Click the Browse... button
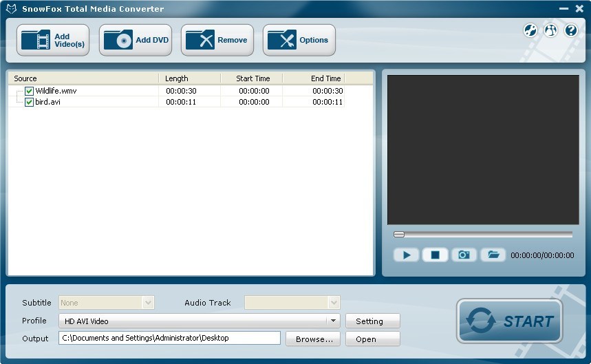This screenshot has width=591, height=364. click(313, 339)
